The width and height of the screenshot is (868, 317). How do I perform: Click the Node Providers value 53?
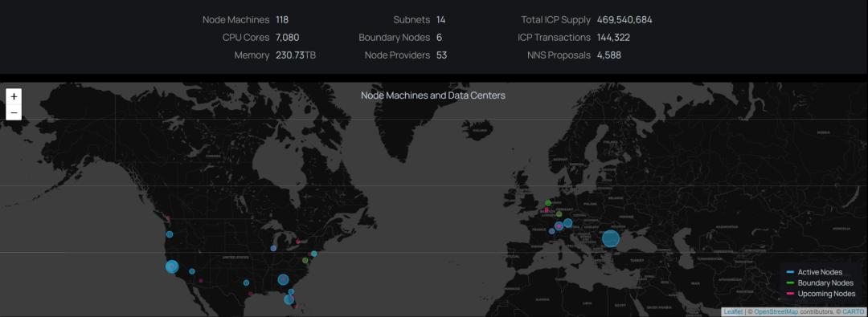click(x=441, y=55)
